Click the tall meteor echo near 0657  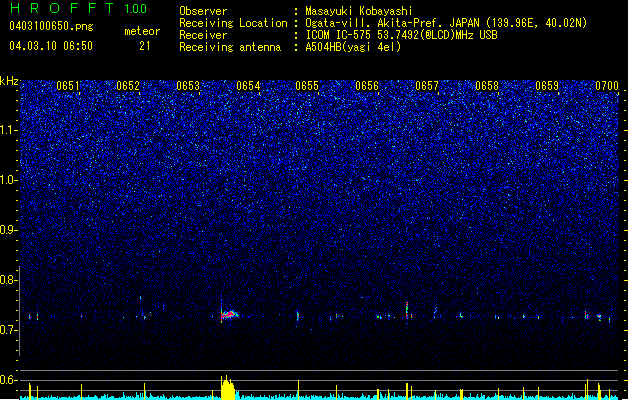[x=407, y=310]
